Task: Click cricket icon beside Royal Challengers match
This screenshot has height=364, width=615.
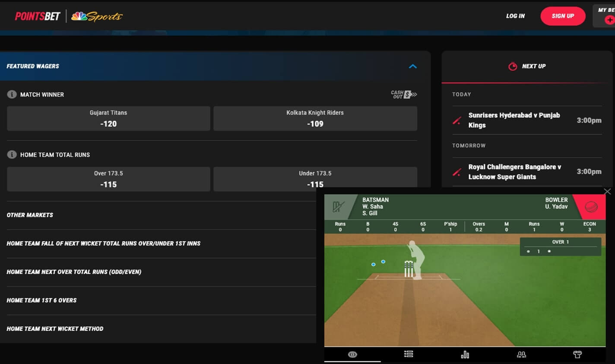Action: point(457,172)
